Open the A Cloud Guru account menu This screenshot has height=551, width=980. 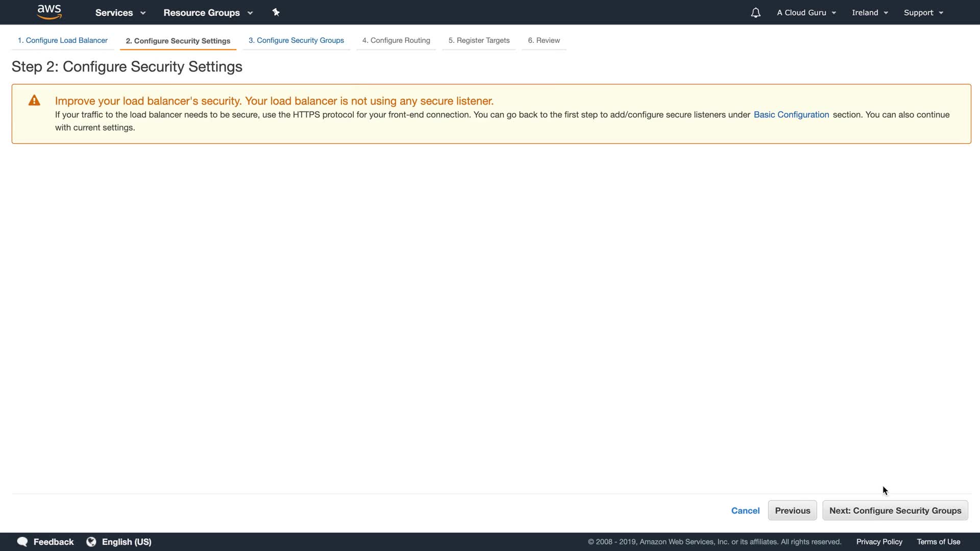coord(806,13)
